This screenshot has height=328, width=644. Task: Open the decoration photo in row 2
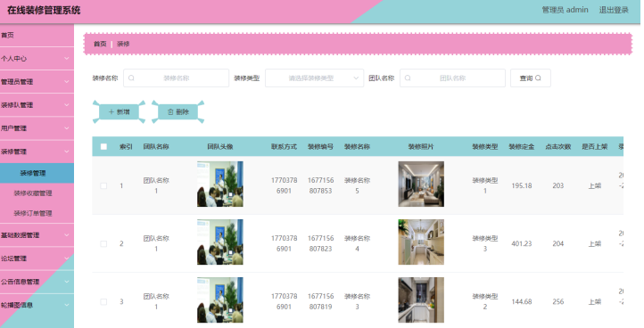coord(421,242)
